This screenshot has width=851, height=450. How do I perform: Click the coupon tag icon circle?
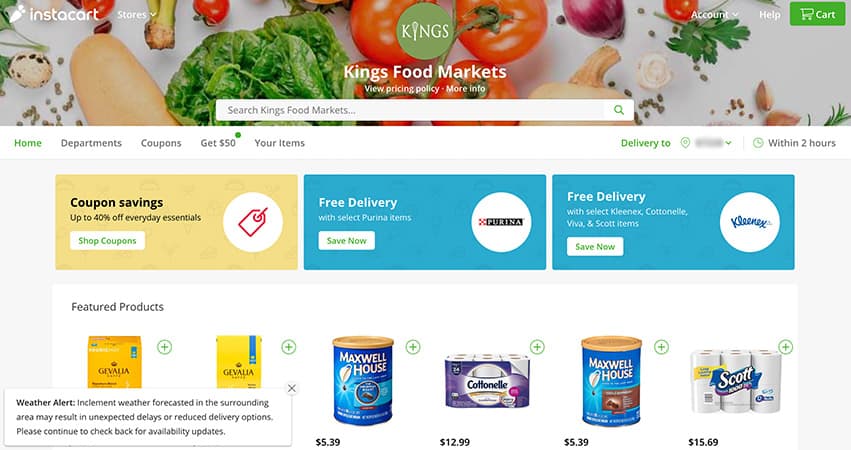pyautogui.click(x=253, y=222)
